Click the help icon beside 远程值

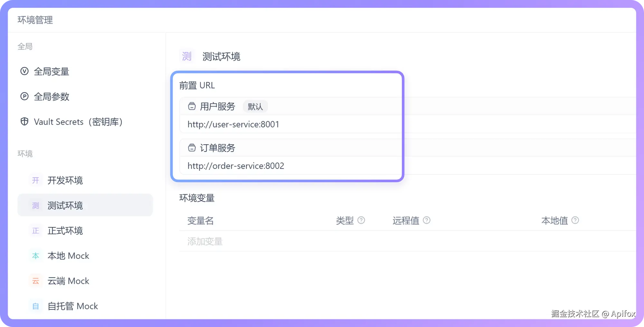(427, 220)
